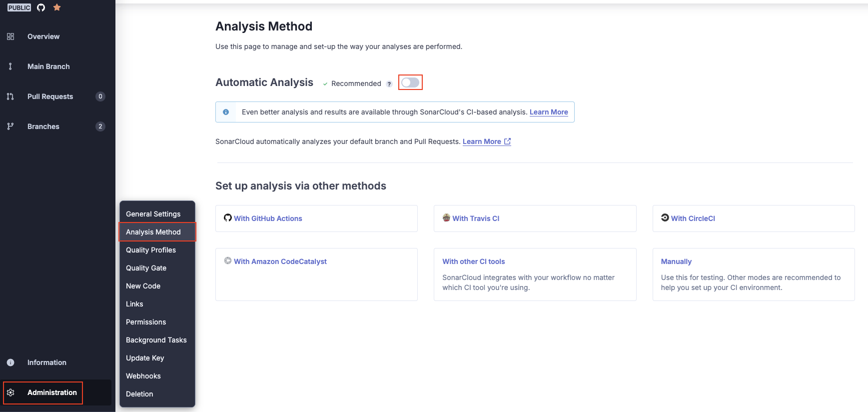Choose Webhooks in the administration menu
Viewport: 868px width, 412px height.
click(143, 376)
